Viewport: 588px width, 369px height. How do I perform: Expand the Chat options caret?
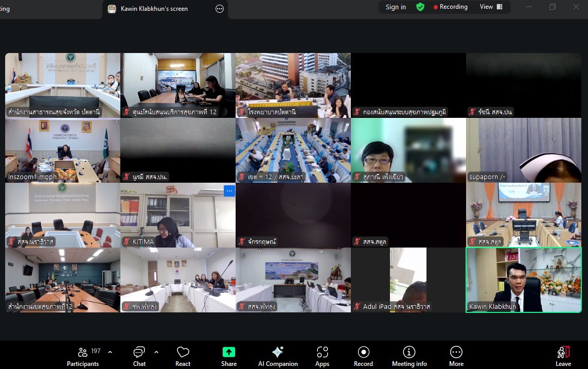(x=156, y=352)
